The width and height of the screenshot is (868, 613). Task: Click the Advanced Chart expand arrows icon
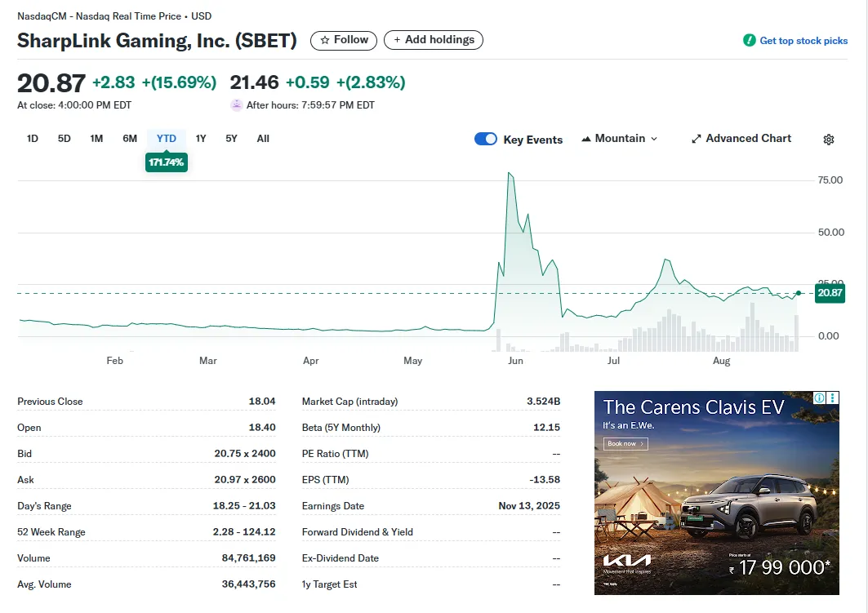(x=697, y=139)
